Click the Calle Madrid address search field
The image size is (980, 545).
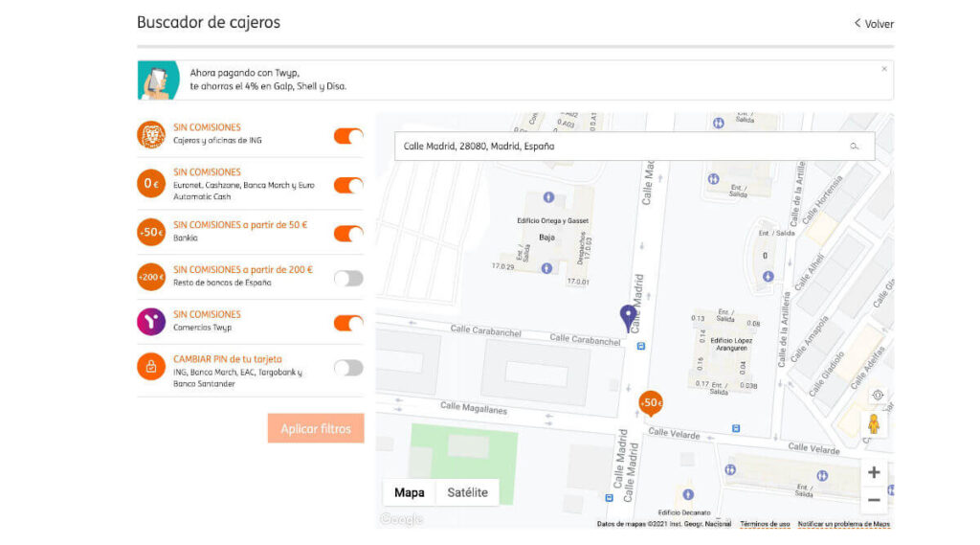(x=635, y=147)
